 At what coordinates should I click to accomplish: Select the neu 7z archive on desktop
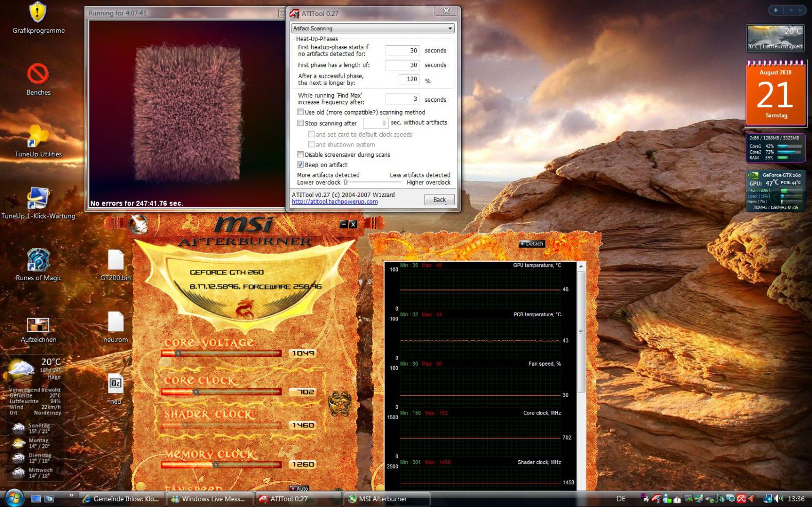click(115, 384)
